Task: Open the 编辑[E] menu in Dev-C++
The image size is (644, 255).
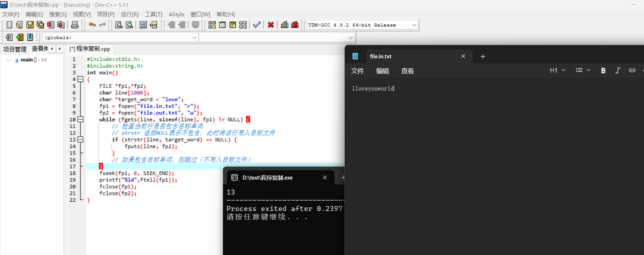Action: pyautogui.click(x=34, y=14)
